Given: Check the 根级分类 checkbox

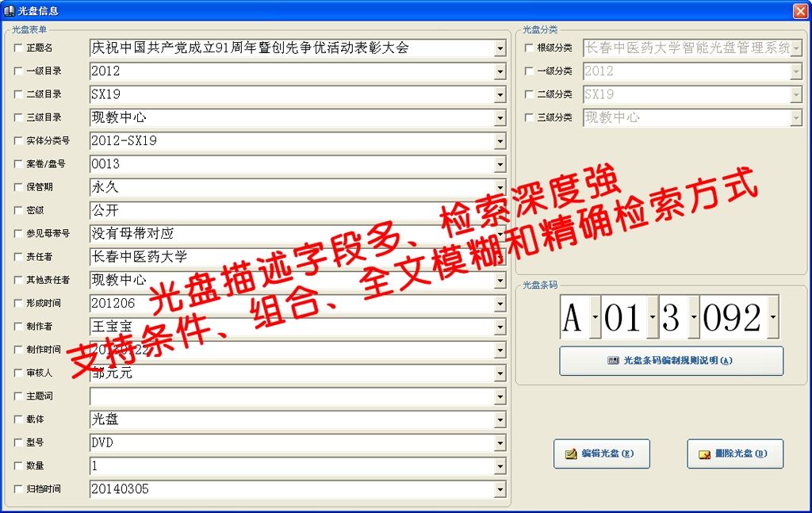Looking at the screenshot, I should 530,48.
